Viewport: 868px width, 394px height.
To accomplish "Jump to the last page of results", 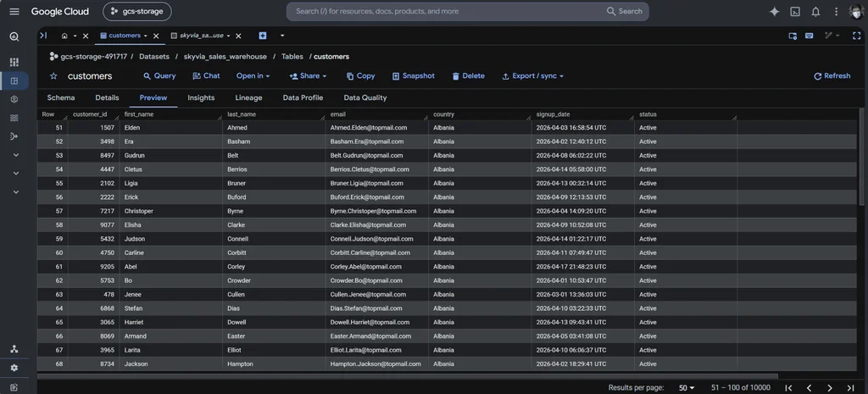I will [851, 388].
